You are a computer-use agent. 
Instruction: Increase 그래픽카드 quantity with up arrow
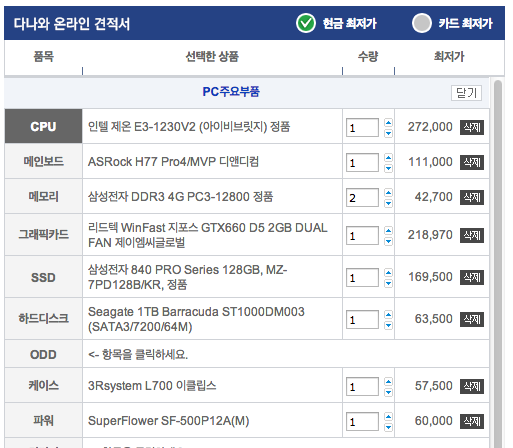[388, 231]
